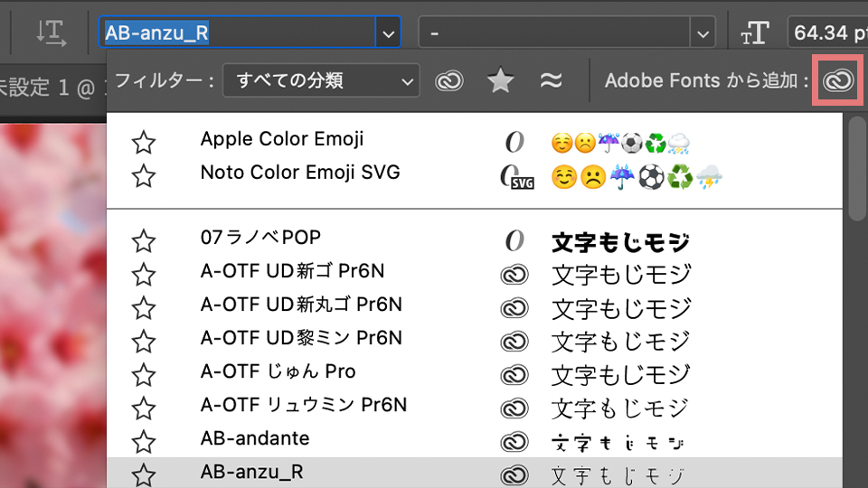The height and width of the screenshot is (488, 868).
Task: Choose the AB-andante font entry
Action: click(255, 438)
